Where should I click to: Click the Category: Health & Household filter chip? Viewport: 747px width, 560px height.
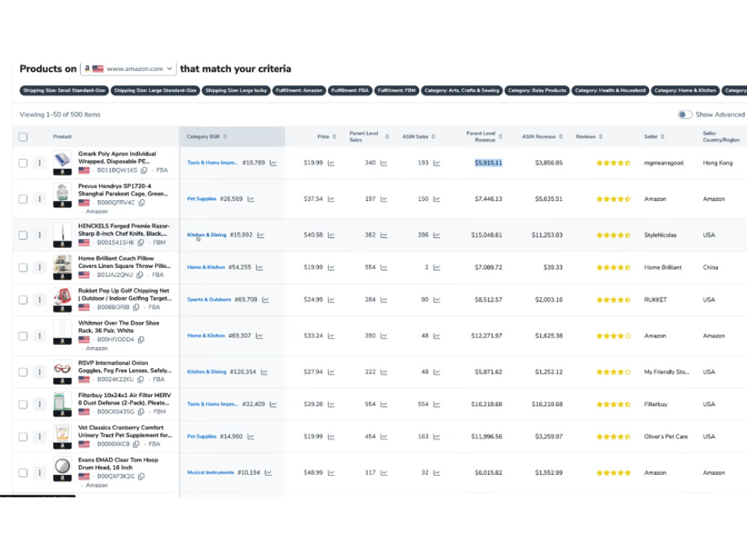610,90
